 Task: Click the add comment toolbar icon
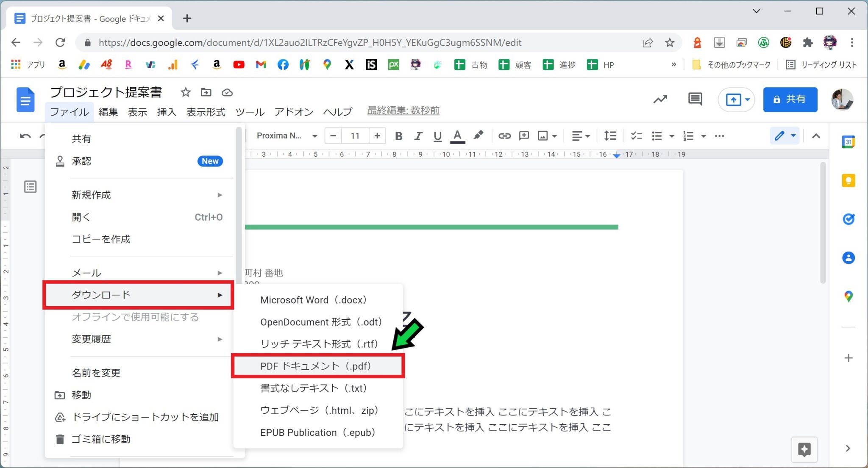524,136
